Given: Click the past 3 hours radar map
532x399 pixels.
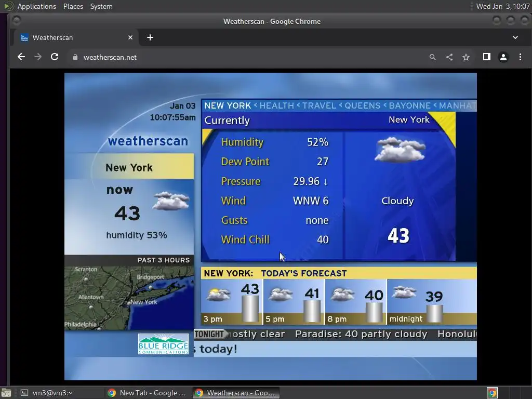Looking at the screenshot, I should click(x=129, y=298).
